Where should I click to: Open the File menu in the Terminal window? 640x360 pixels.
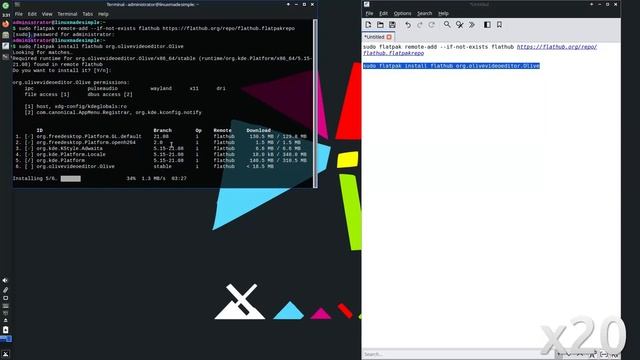[x=19, y=14]
